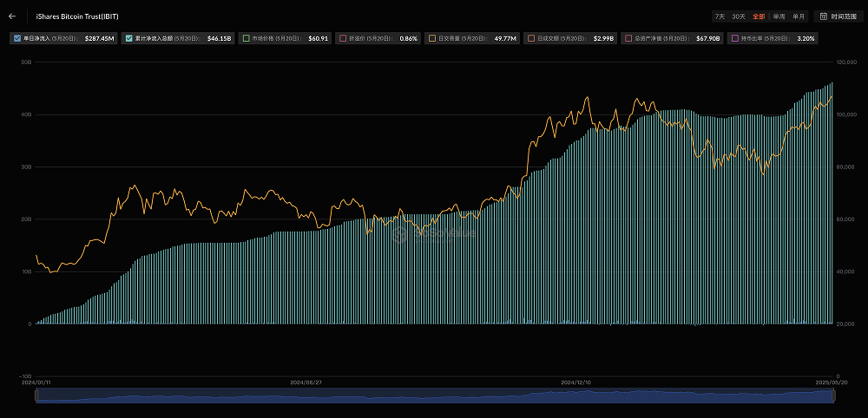Enable the 市场价格 series checkbox
Viewport: 868px width, 418px height.
[x=247, y=39]
